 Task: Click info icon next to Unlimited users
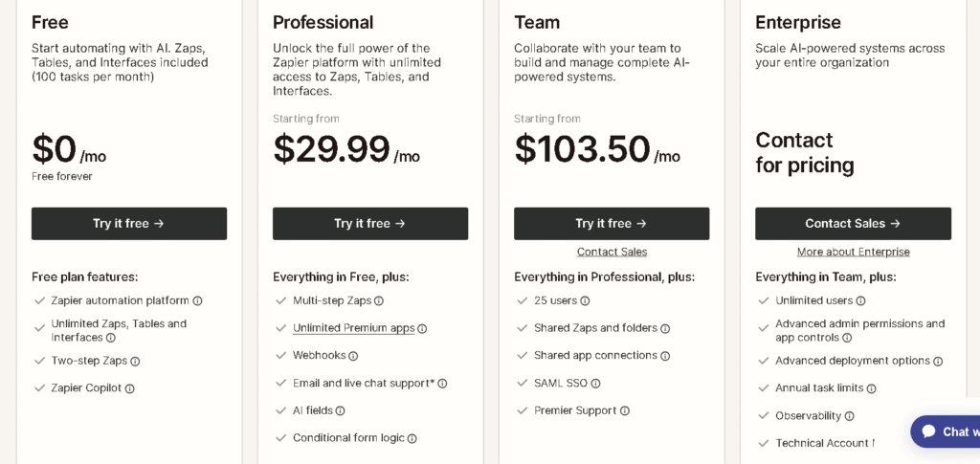point(860,300)
